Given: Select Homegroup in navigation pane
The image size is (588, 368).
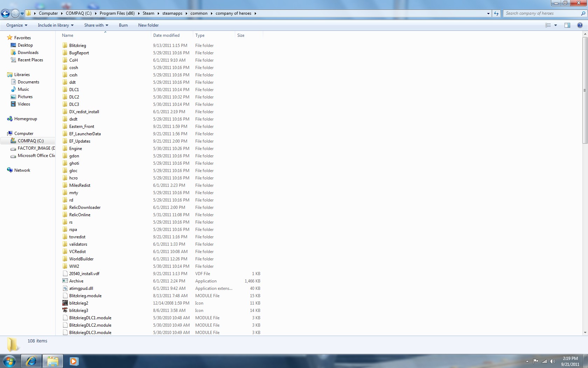Looking at the screenshot, I should pos(26,119).
